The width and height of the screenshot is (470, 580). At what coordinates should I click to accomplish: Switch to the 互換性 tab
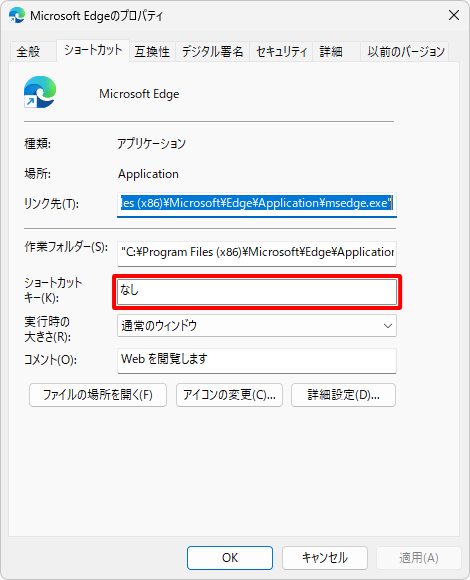pyautogui.click(x=152, y=51)
